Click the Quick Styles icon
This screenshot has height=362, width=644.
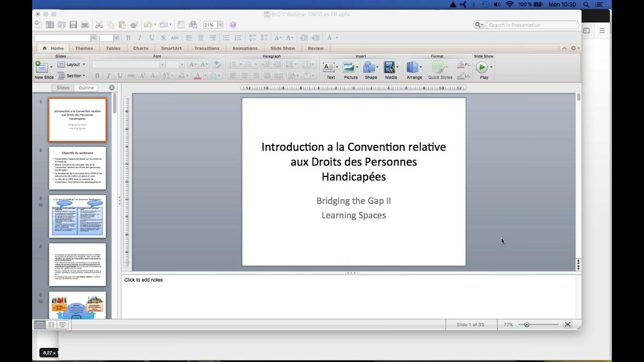tap(439, 67)
